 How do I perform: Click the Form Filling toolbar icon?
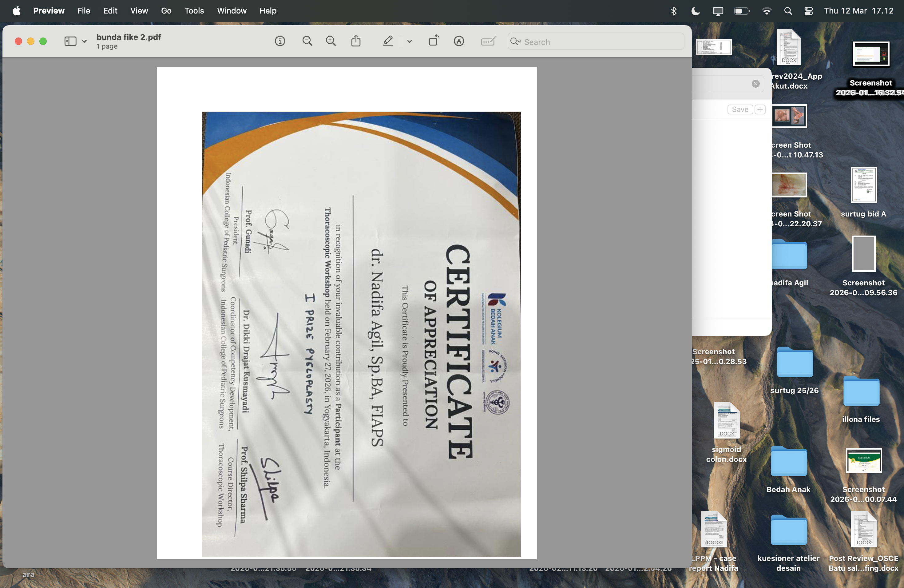pyautogui.click(x=488, y=41)
